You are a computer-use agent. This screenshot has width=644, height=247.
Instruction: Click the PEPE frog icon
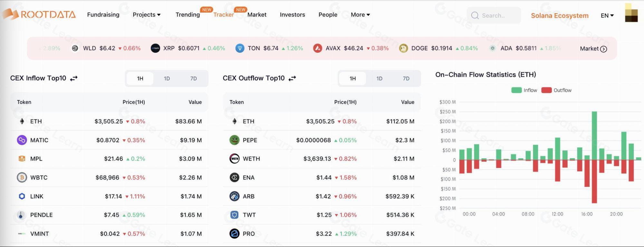(235, 140)
